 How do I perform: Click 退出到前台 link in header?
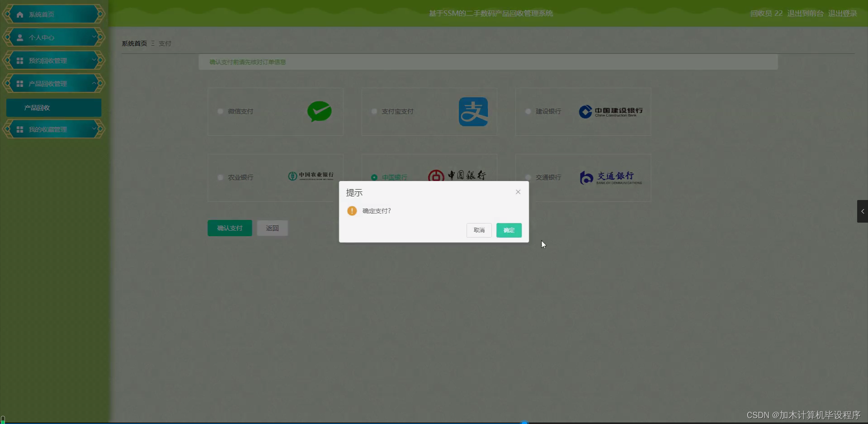click(805, 14)
